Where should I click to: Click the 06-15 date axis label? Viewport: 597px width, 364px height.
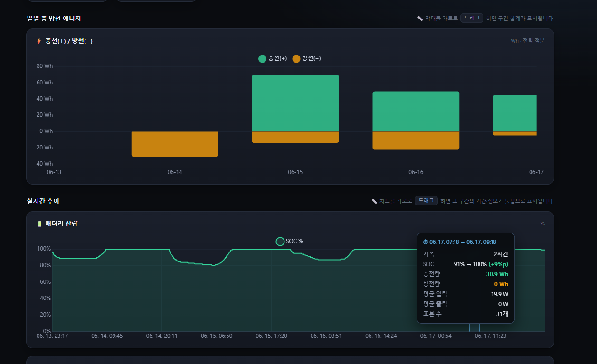tap(295, 172)
